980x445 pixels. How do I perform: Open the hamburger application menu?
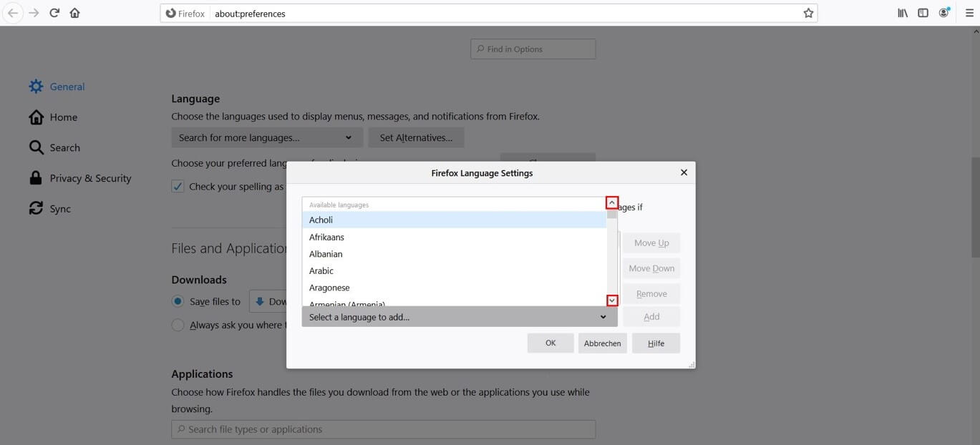point(969,13)
